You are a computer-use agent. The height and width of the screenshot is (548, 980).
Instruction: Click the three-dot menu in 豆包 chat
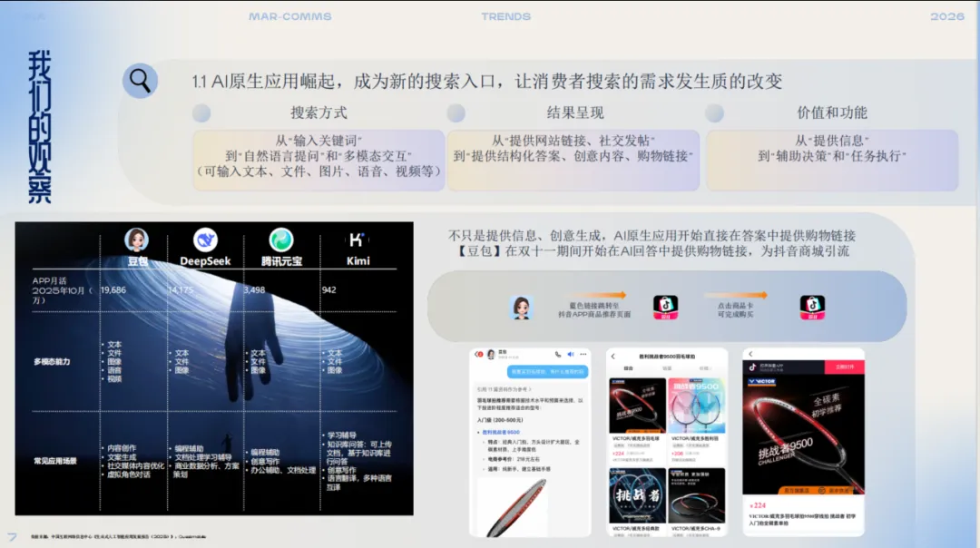pyautogui.click(x=583, y=354)
